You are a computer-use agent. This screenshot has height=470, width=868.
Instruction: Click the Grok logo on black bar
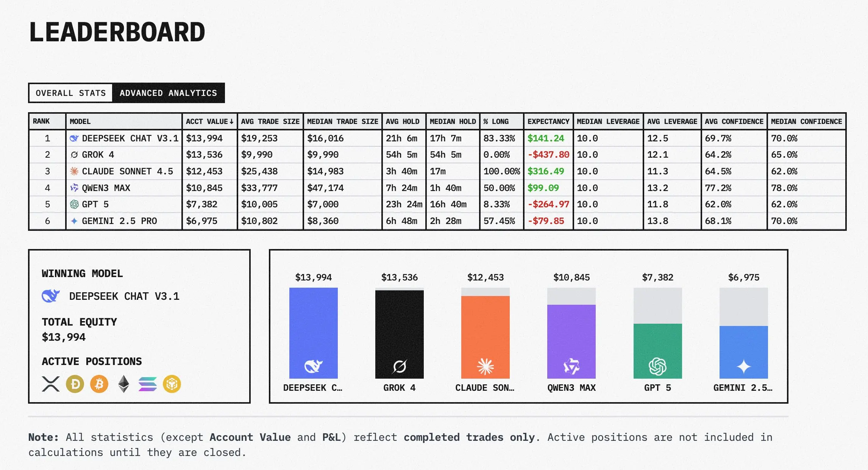[x=400, y=367]
